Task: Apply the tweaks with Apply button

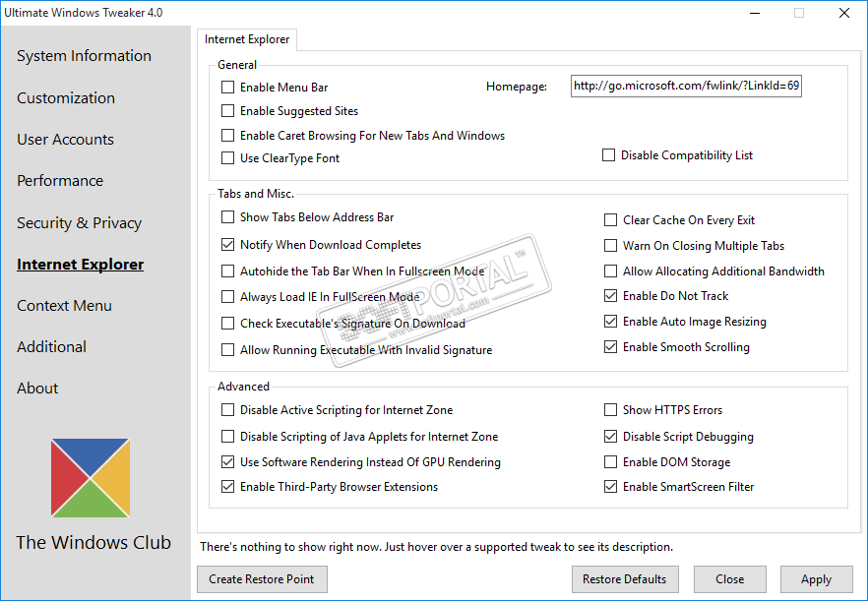Action: 817,579
